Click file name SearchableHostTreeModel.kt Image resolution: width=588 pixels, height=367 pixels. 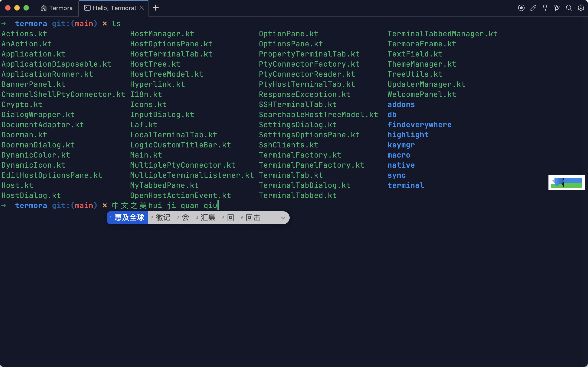point(318,115)
